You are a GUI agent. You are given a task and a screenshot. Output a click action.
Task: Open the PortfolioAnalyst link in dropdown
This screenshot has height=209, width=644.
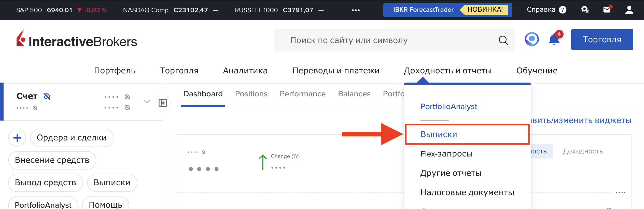(x=449, y=107)
